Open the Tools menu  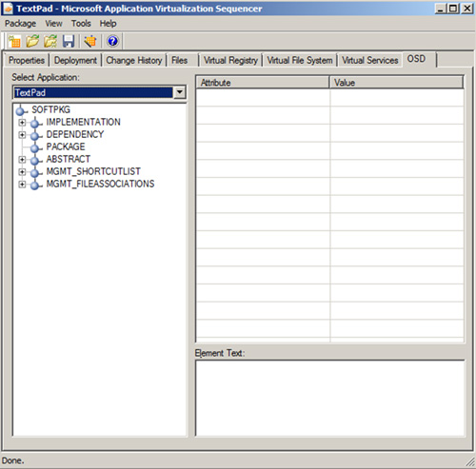coord(81,24)
